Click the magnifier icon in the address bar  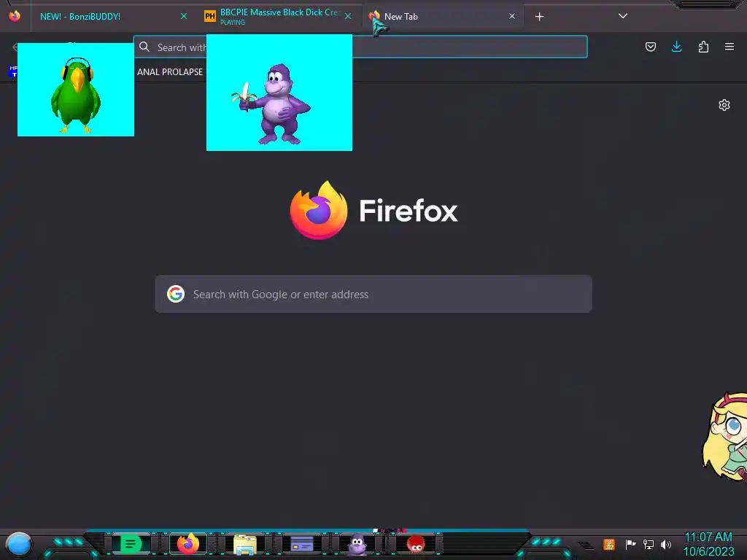point(144,47)
